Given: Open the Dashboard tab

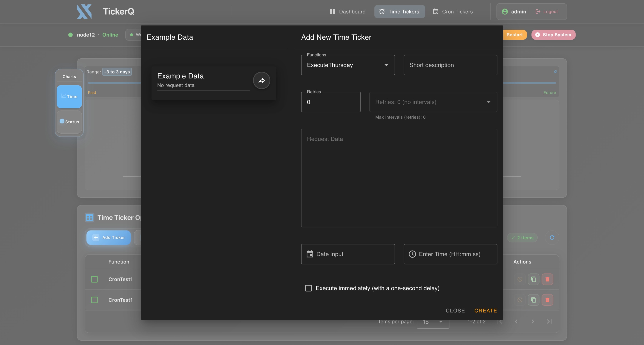Looking at the screenshot, I should point(348,12).
